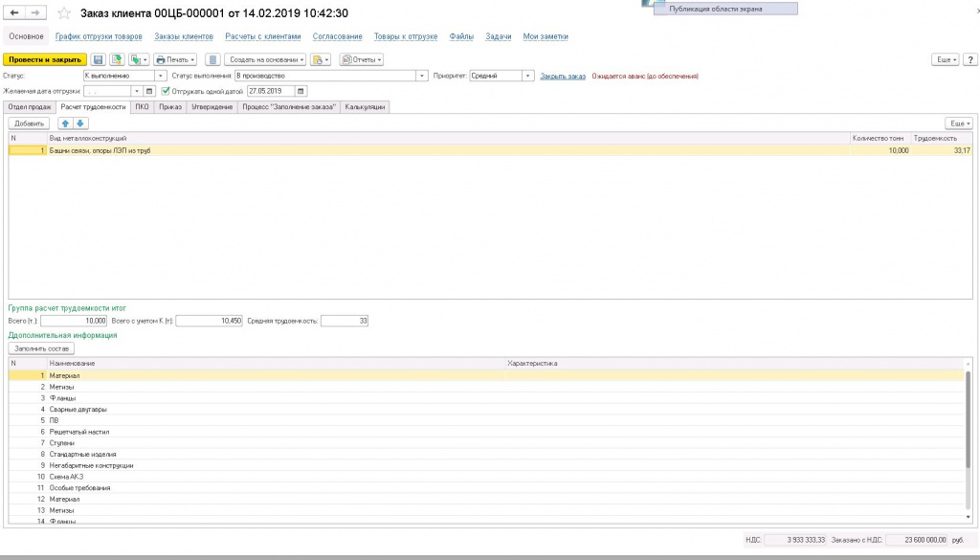Save the document with the floppy disk icon
This screenshot has height=560, width=980.
[99, 60]
